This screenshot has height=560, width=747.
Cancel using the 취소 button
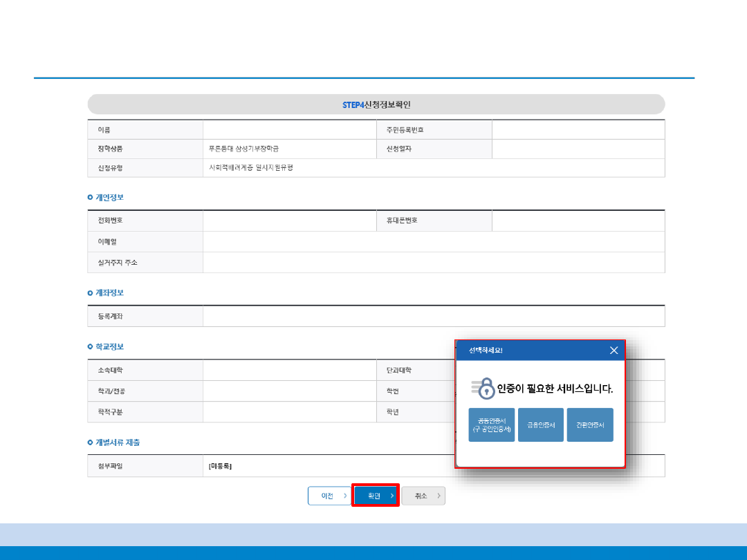point(423,496)
